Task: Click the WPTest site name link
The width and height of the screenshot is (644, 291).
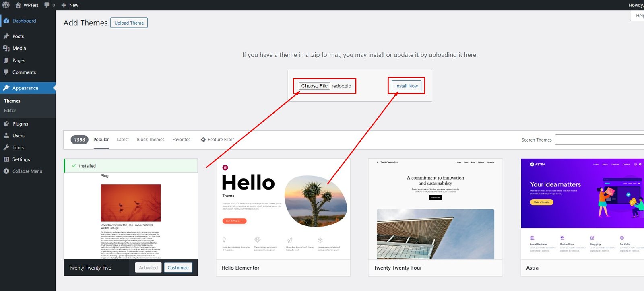Action: (x=31, y=5)
